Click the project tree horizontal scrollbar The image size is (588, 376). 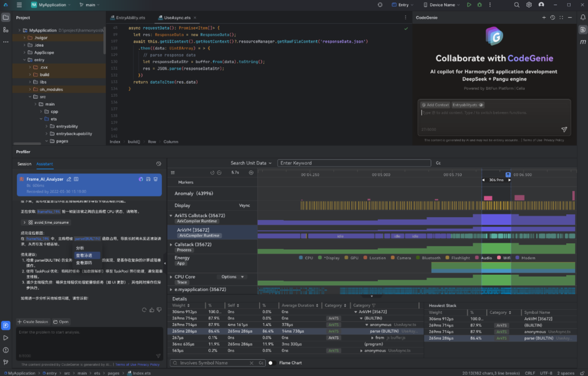[x=27, y=144]
